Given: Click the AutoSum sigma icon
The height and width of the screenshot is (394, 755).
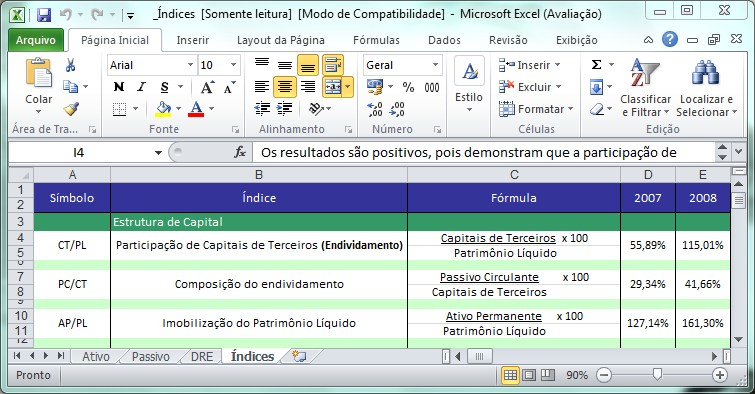Looking at the screenshot, I should pyautogui.click(x=596, y=65).
